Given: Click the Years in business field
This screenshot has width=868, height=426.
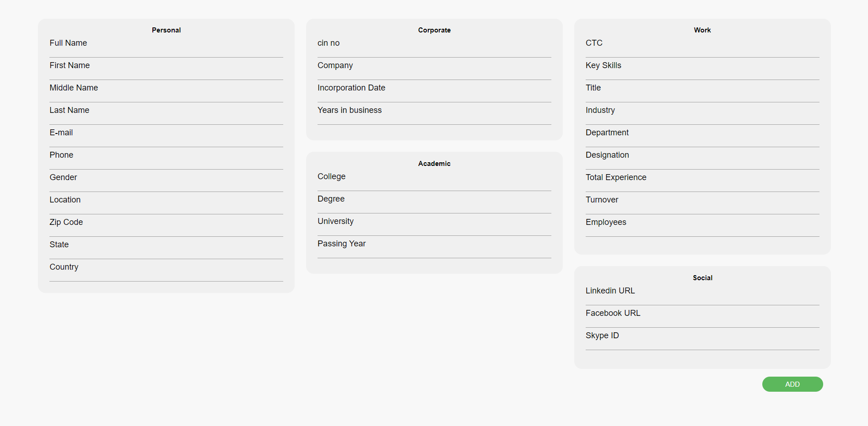Looking at the screenshot, I should coord(434,113).
